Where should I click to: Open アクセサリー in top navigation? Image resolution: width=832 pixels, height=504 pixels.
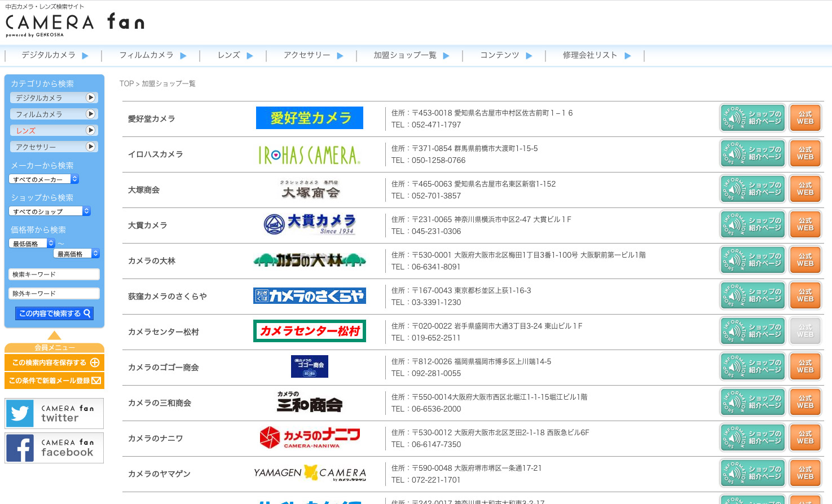click(313, 55)
